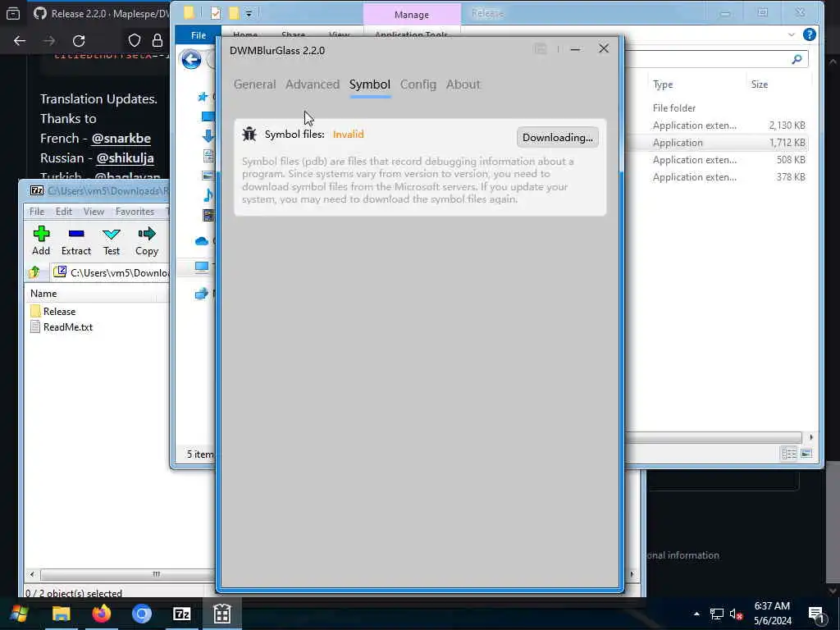
Task: Click the browser shield icon
Action: pos(135,41)
